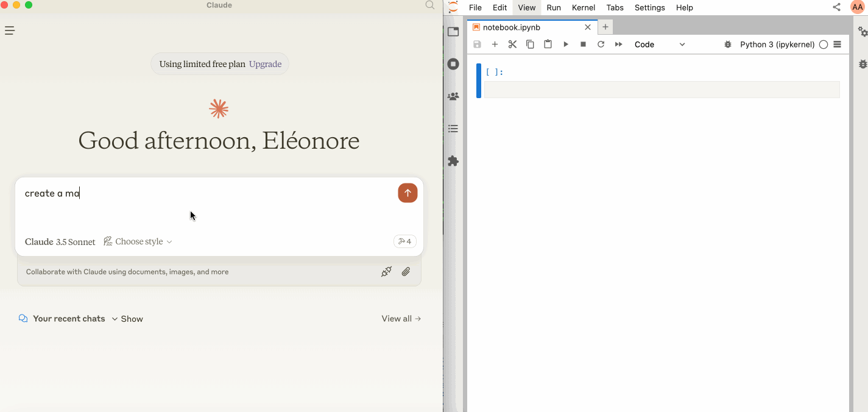This screenshot has width=868, height=412.
Task: Click the cell execution prompt brackets
Action: tap(495, 72)
